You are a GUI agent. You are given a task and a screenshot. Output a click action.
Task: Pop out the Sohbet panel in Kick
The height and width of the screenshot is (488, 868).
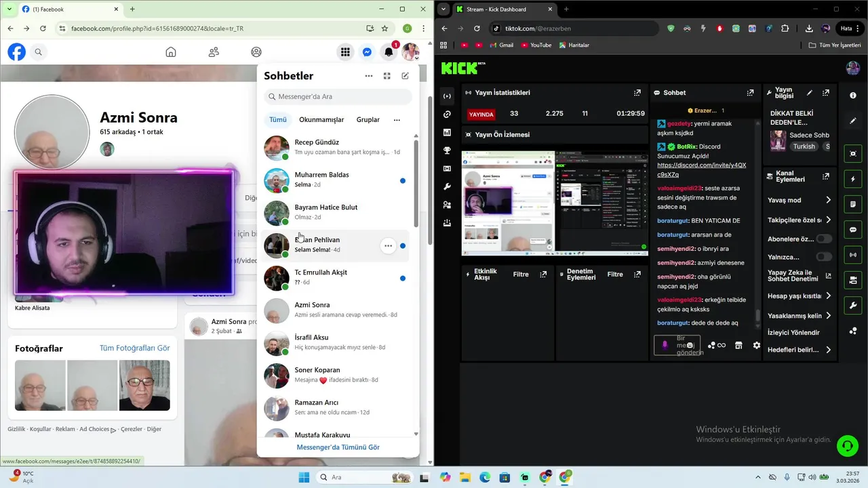click(751, 93)
